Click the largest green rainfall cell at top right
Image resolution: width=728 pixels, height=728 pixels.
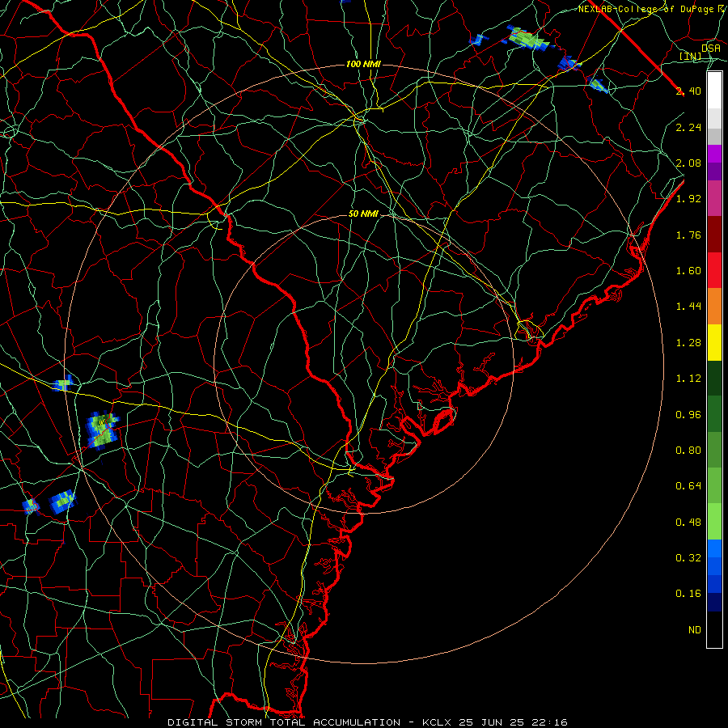pos(528,38)
